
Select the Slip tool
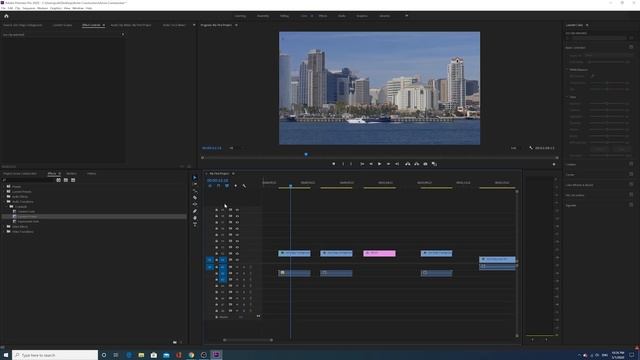coord(195,204)
